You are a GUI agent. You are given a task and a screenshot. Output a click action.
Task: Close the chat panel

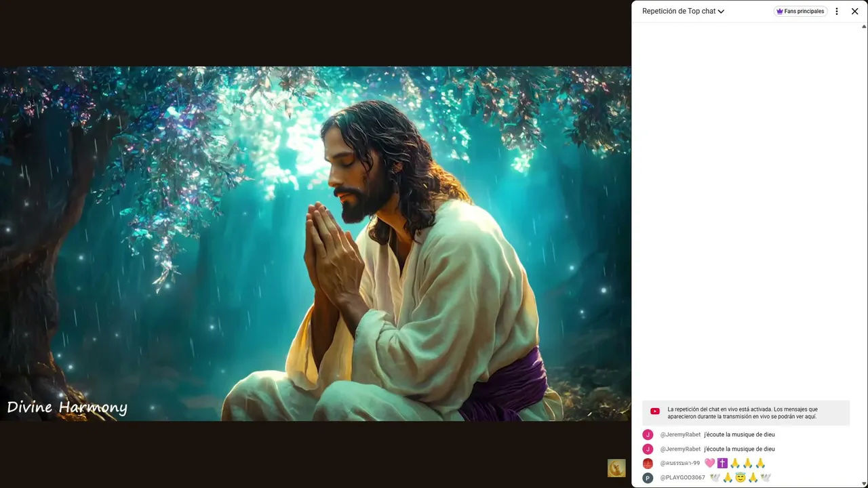click(855, 12)
